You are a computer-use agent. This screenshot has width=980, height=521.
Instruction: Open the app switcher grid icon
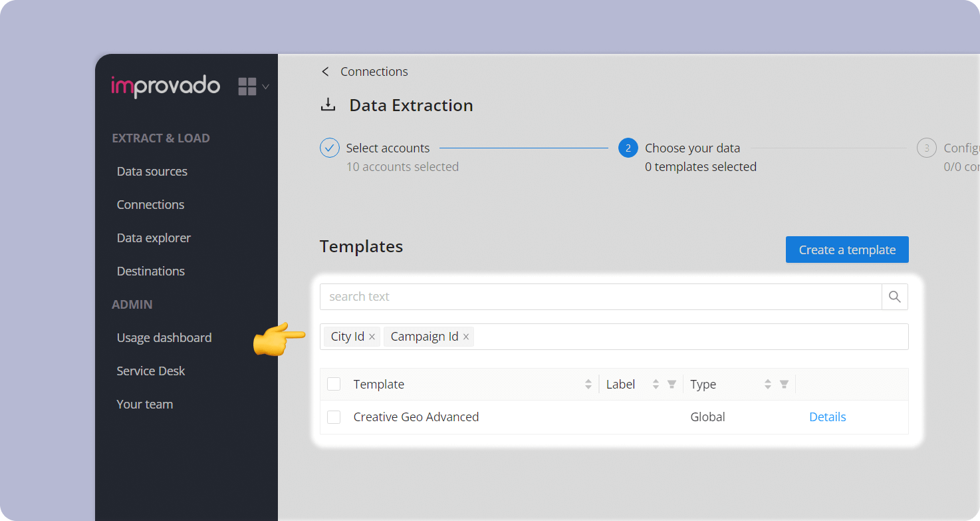pyautogui.click(x=247, y=87)
